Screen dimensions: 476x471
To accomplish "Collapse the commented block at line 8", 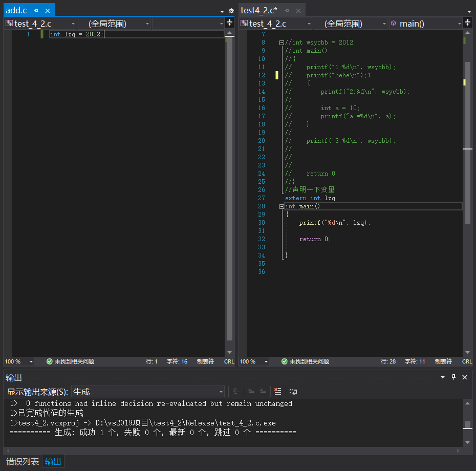I will [x=282, y=42].
